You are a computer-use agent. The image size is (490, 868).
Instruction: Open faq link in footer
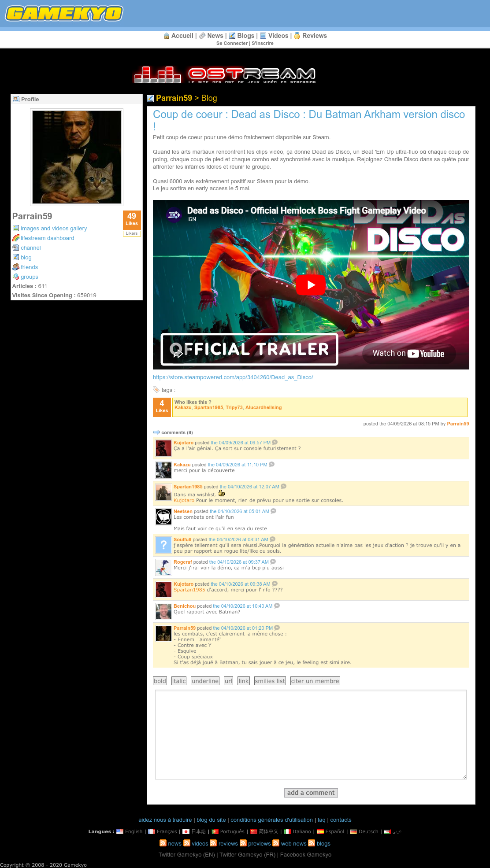[321, 820]
